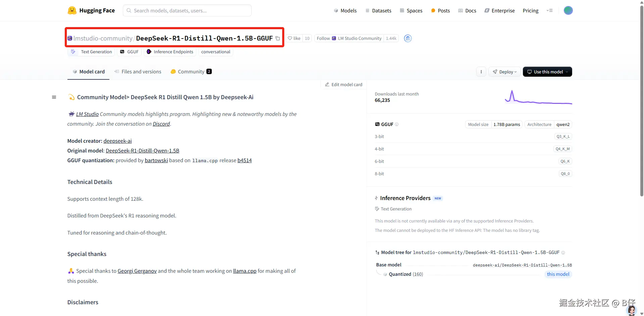The image size is (644, 316).
Task: Click the 'this model' badge
Action: tap(558, 274)
